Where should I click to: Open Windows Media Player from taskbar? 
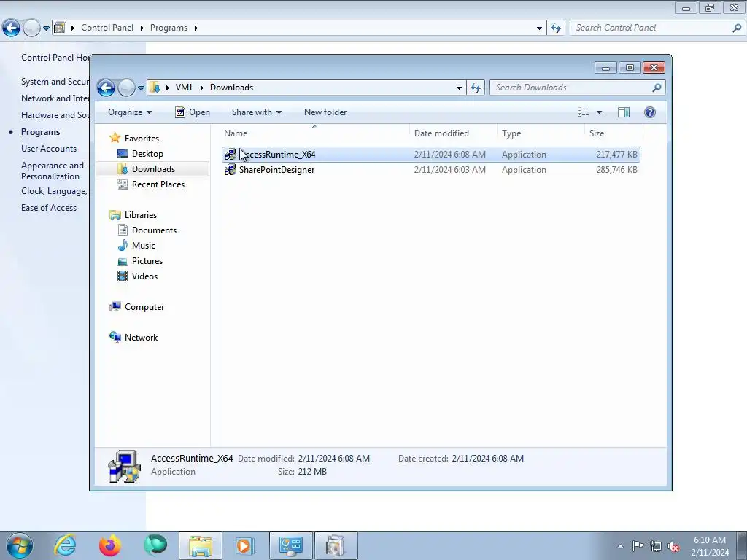tap(245, 545)
